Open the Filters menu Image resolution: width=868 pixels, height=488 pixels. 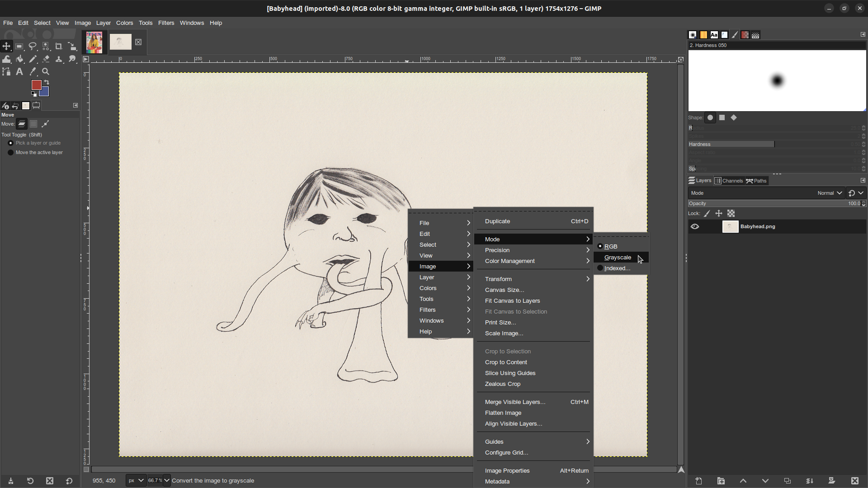[166, 23]
